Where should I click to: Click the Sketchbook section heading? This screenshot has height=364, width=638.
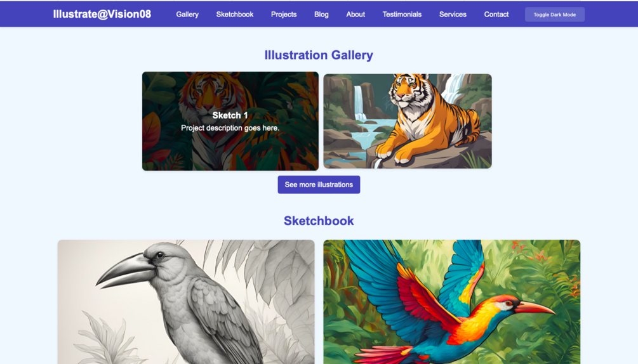(319, 221)
